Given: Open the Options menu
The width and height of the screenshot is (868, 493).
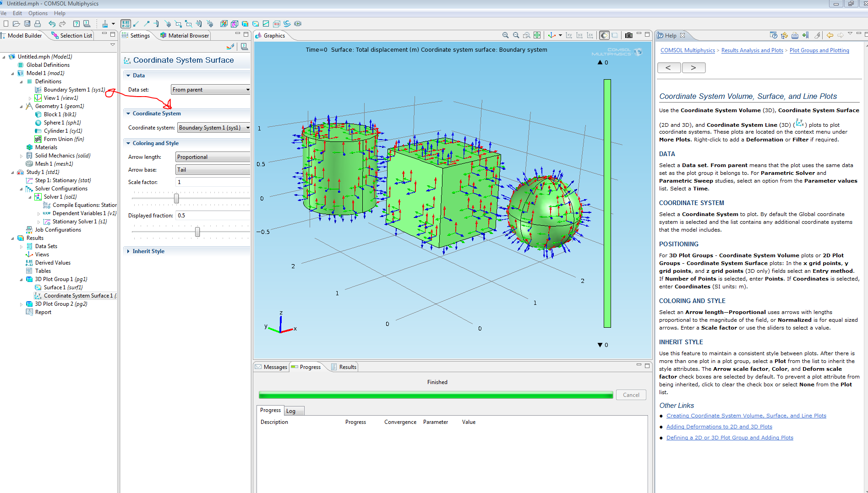Looking at the screenshot, I should tap(38, 13).
